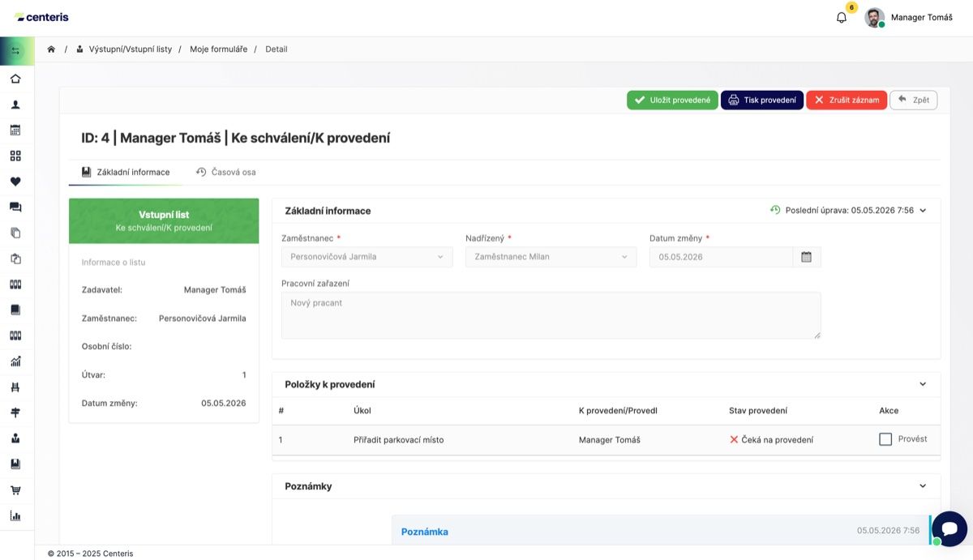The image size is (973, 560).
Task: Click Uložit provedené button
Action: click(x=672, y=100)
